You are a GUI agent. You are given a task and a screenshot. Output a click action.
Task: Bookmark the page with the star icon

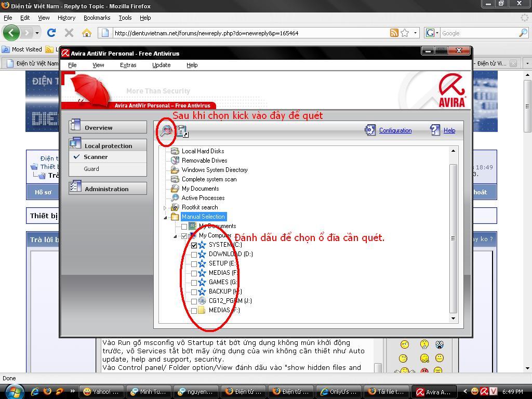point(405,33)
